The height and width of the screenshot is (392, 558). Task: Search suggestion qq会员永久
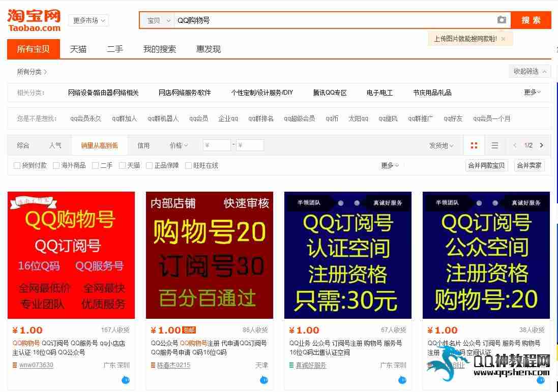click(86, 118)
